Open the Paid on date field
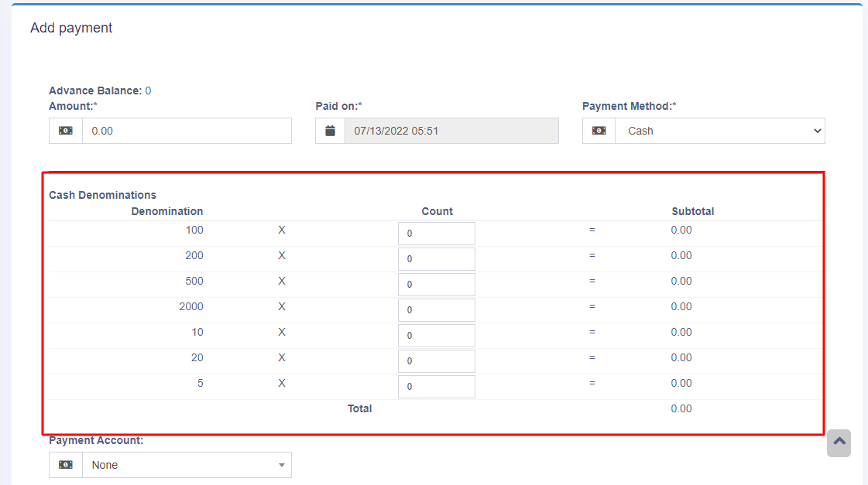The height and width of the screenshot is (485, 868). coord(451,131)
